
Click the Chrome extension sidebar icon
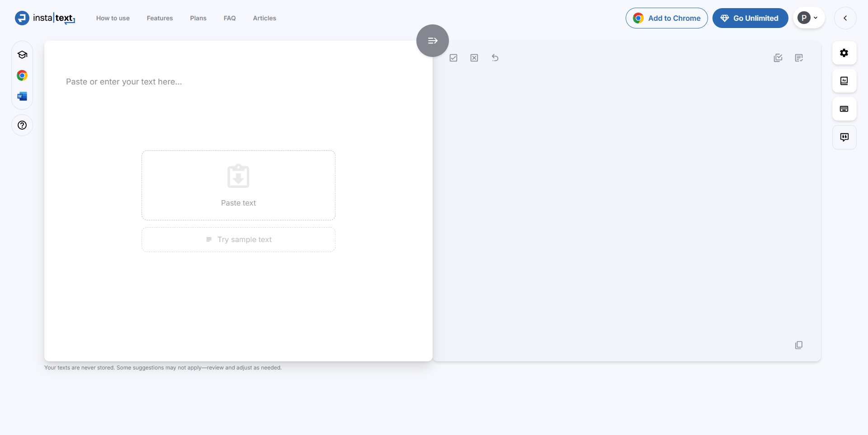click(x=22, y=75)
